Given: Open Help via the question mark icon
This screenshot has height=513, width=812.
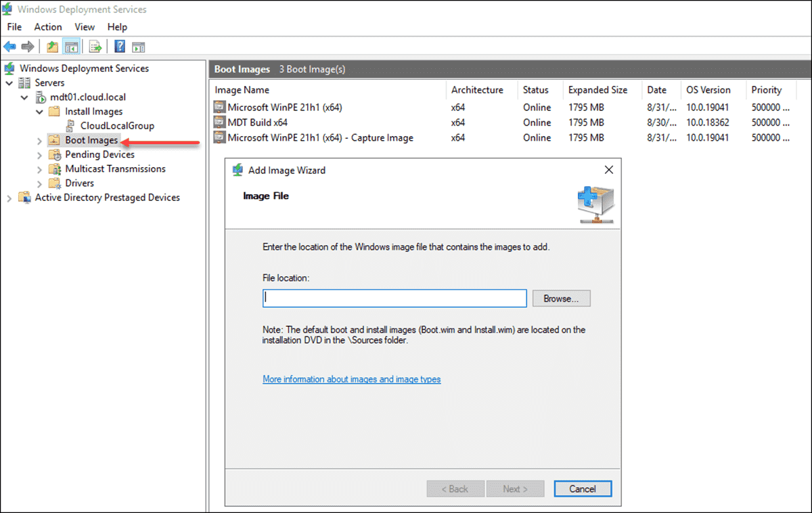Looking at the screenshot, I should click(119, 47).
